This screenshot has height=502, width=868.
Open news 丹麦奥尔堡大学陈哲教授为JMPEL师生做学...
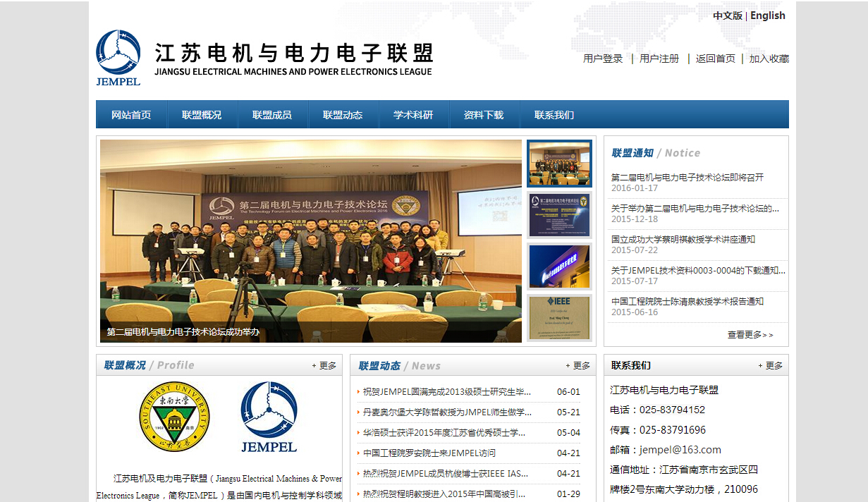coord(447,412)
